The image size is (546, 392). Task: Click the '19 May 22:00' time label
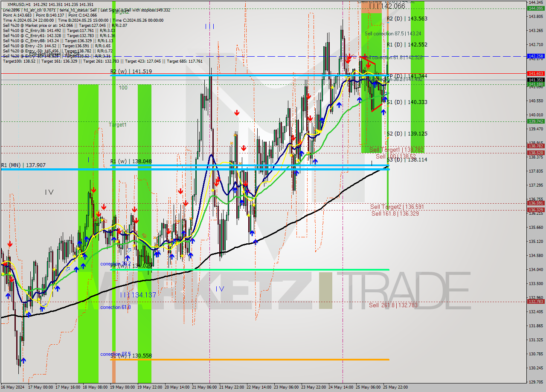(150, 387)
